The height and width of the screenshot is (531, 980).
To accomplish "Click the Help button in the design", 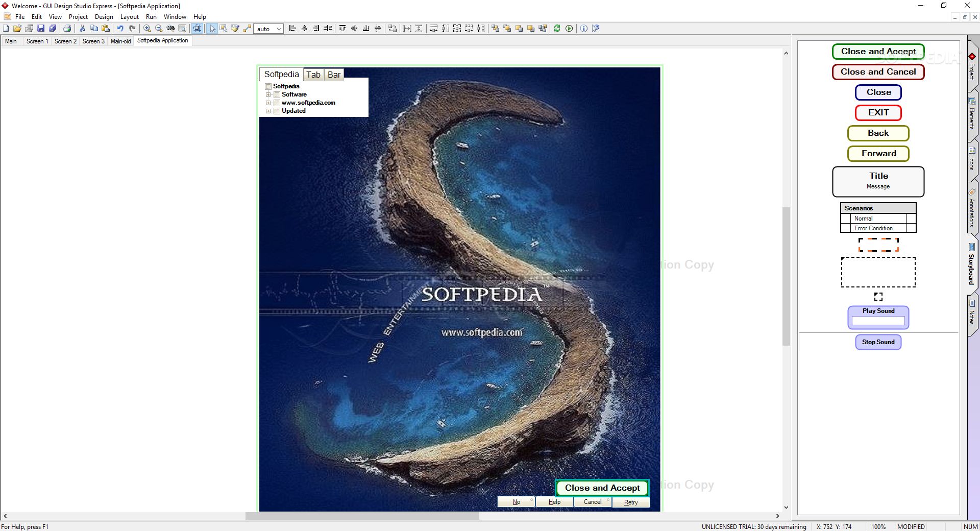I will coord(554,502).
